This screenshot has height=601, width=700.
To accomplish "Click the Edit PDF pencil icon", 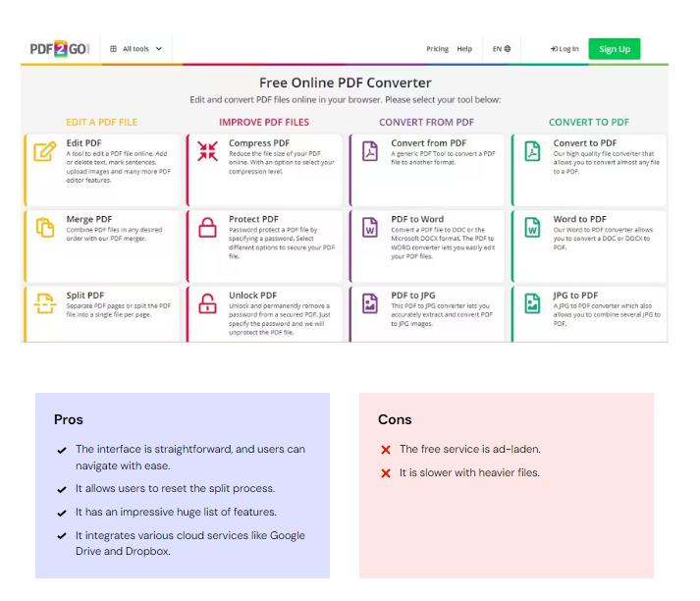I will pyautogui.click(x=45, y=151).
